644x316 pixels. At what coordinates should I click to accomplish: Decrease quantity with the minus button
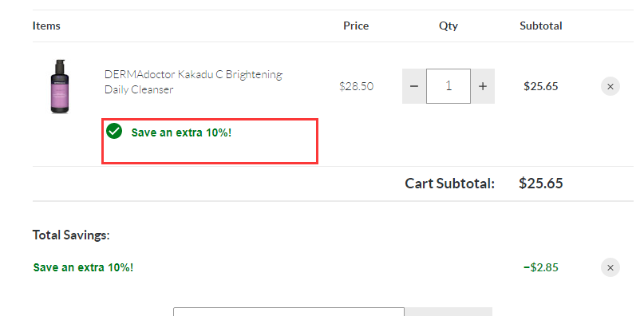(414, 86)
